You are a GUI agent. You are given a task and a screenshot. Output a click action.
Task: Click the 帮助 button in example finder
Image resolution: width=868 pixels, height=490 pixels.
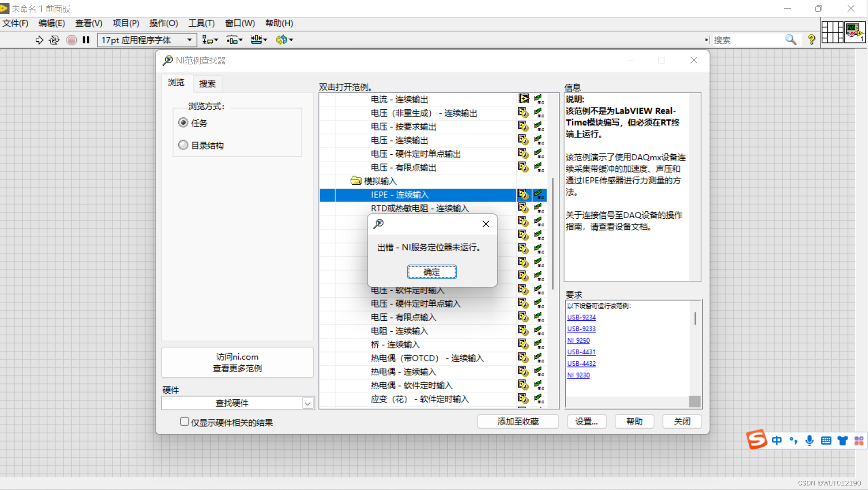(x=635, y=421)
